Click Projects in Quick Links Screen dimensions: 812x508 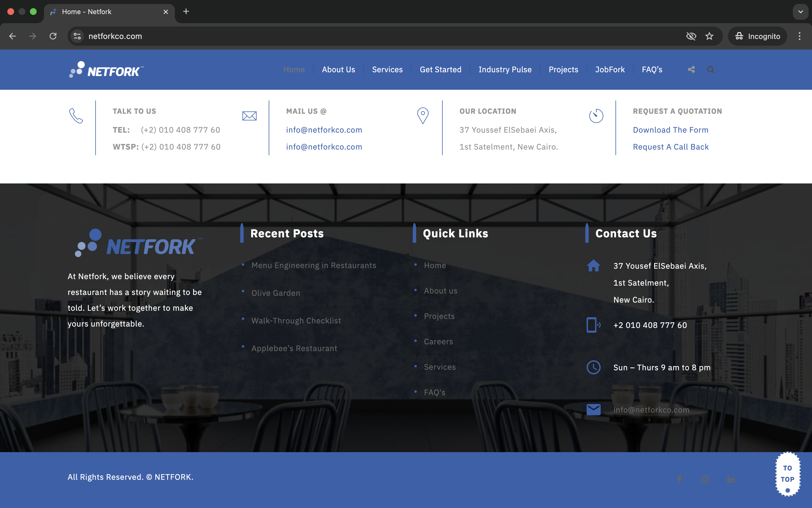point(439,316)
